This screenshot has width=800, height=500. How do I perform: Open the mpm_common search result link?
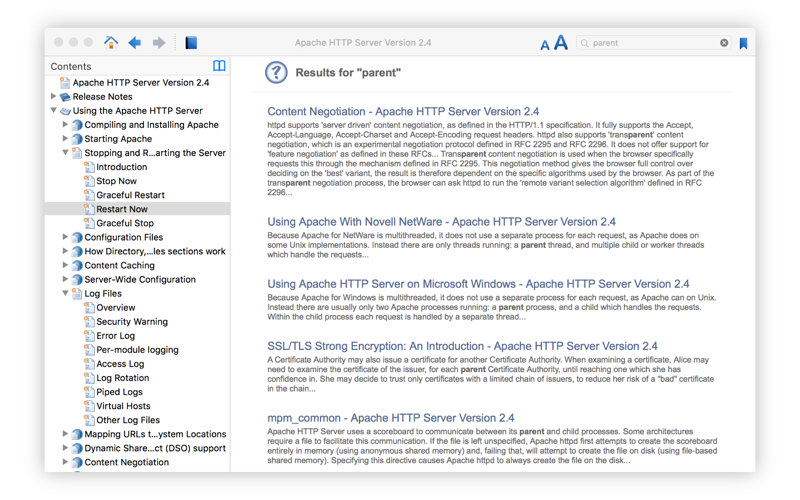(x=391, y=418)
